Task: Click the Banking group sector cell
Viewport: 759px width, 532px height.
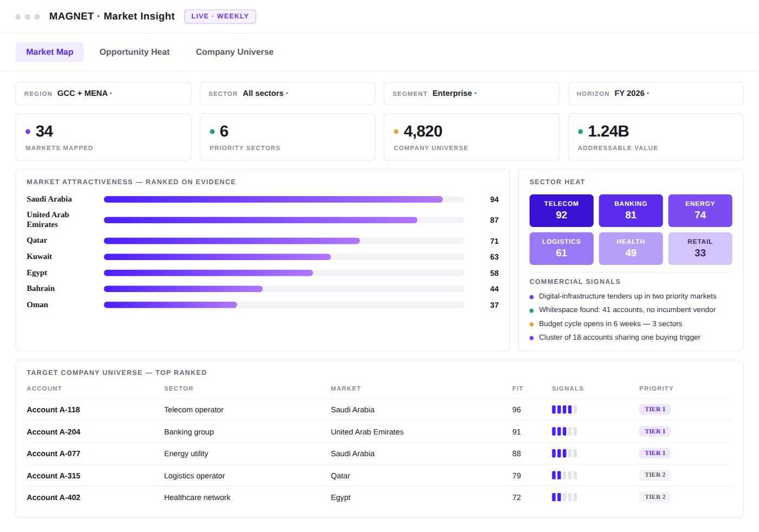Action: coord(189,432)
